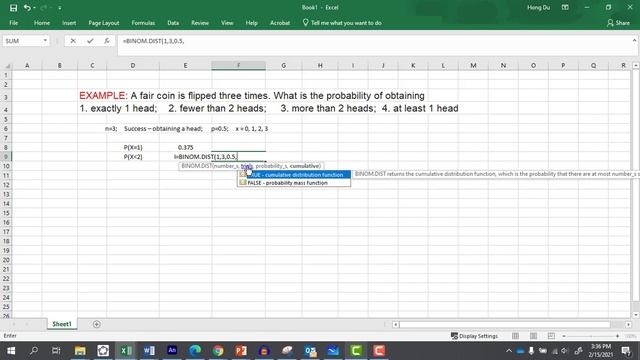Image resolution: width=640 pixels, height=360 pixels.
Task: Open Insert Function with the fx icon
Action: pyautogui.click(x=107, y=41)
